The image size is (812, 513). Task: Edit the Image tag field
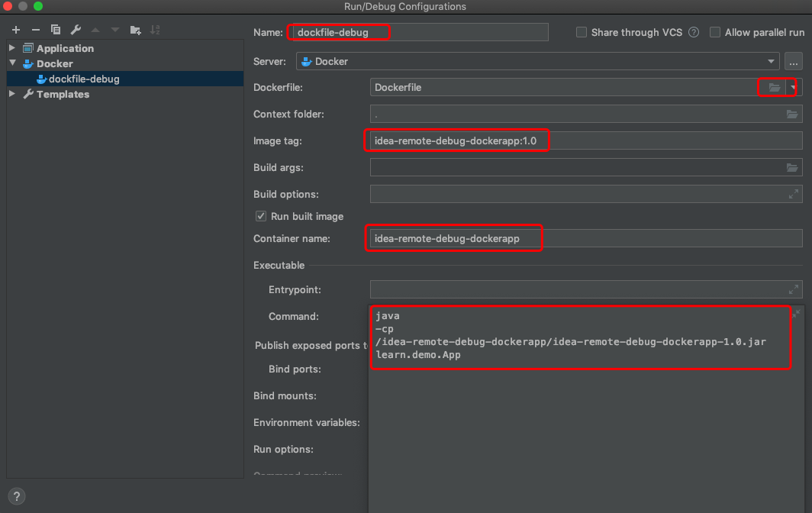point(456,140)
